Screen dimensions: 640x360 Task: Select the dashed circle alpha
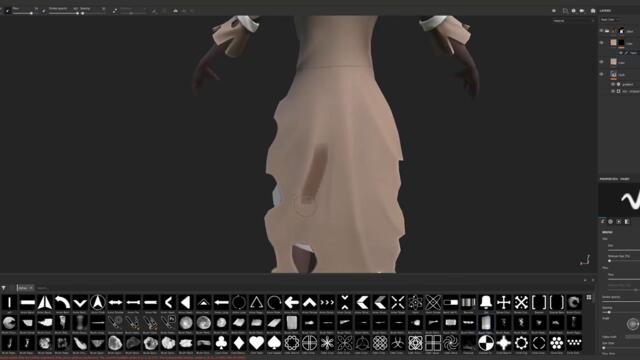coord(539,343)
